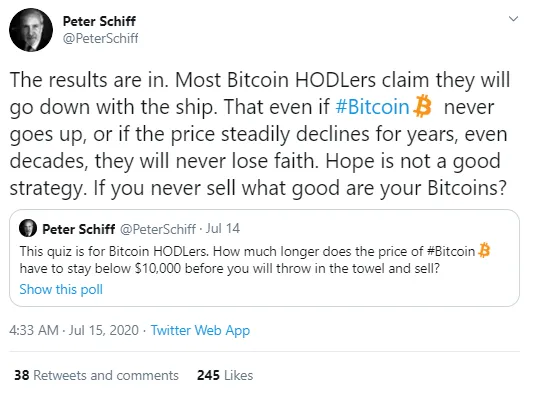Open @PeterSchiff handle in quoted tweet
Screen dimensions: 533x394
point(158,229)
